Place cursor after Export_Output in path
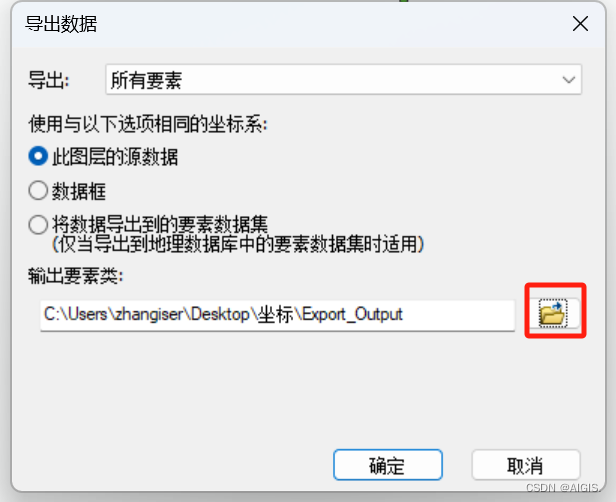Screen dimensions: 616x502 pyautogui.click(x=404, y=315)
